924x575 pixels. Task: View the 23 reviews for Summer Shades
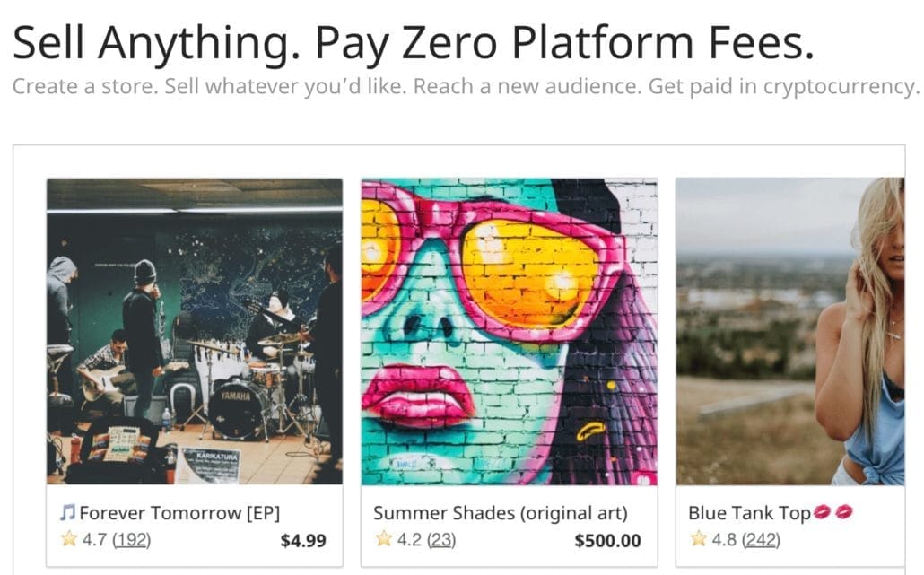pos(442,540)
